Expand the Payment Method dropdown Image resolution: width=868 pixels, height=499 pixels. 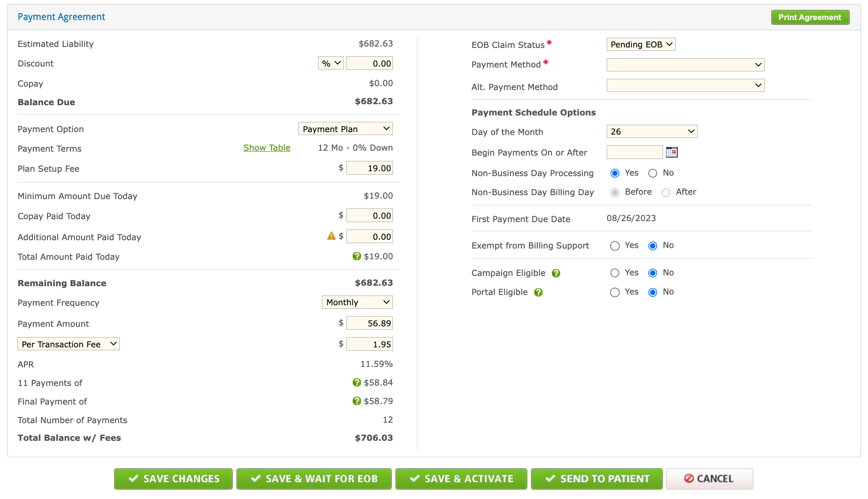pyautogui.click(x=685, y=65)
